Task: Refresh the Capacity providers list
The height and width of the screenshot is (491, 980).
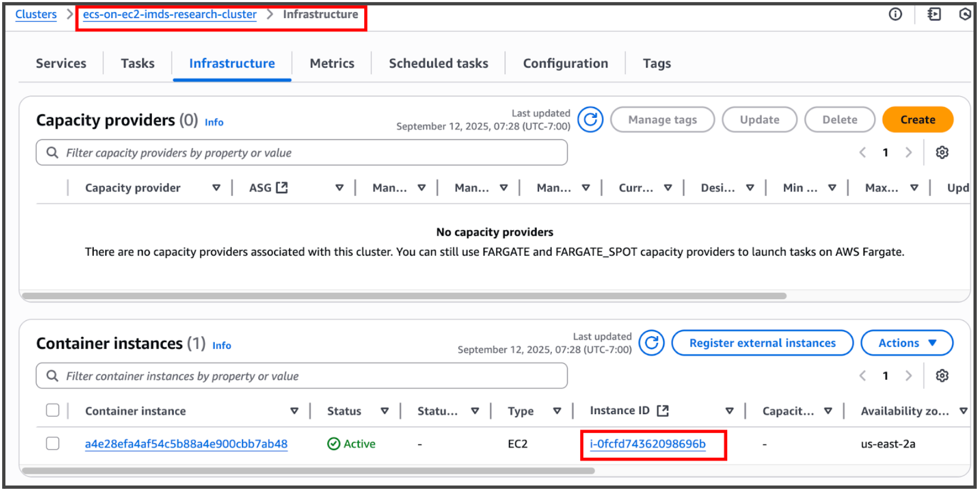Action: (590, 119)
